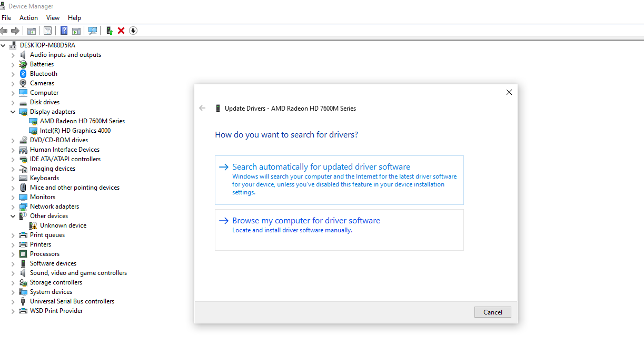Click the Update device driver toolbar icon
Viewport: 644px width, 364px height.
pyautogui.click(x=109, y=31)
